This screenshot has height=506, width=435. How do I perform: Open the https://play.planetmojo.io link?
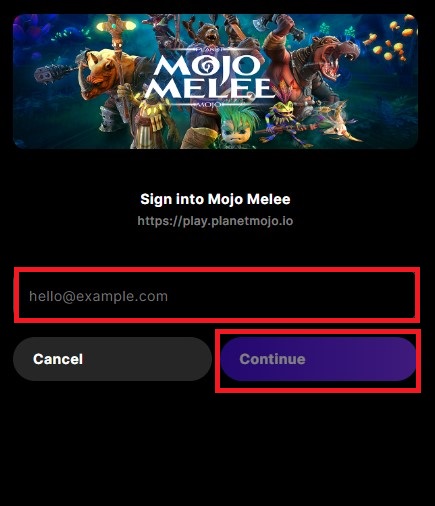(215, 221)
